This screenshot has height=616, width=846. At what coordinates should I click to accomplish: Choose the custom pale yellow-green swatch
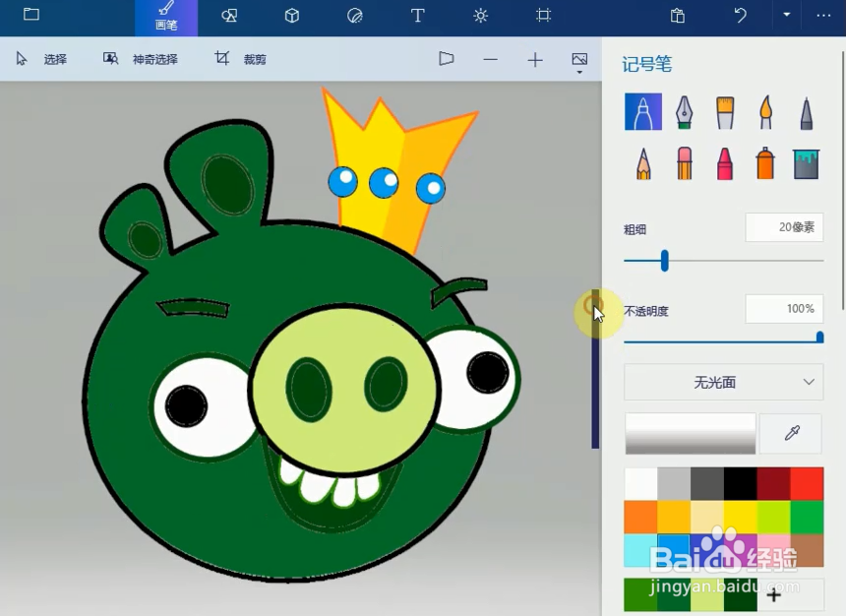click(x=706, y=595)
